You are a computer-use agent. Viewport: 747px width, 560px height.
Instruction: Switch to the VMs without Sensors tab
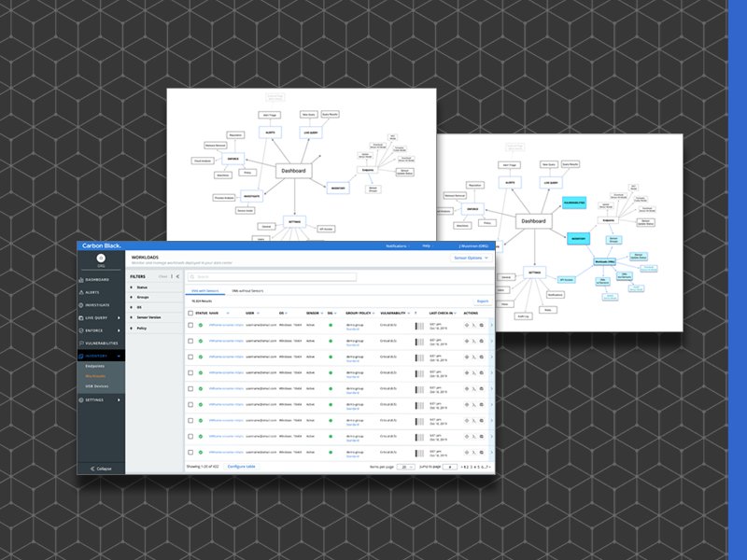coord(247,291)
